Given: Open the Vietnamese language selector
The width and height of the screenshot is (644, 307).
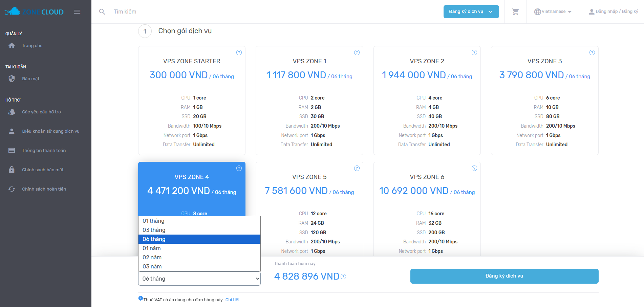Looking at the screenshot, I should [x=553, y=12].
